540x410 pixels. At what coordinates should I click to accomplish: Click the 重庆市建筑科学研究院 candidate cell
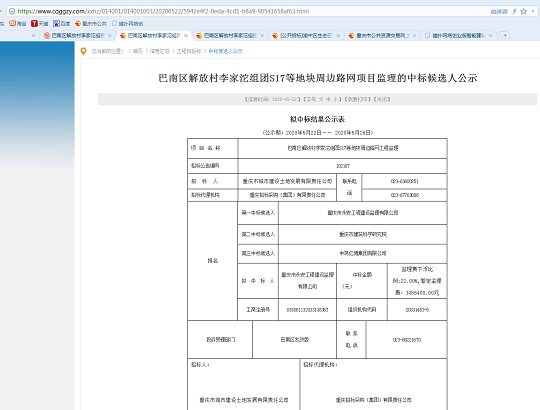coord(363,234)
